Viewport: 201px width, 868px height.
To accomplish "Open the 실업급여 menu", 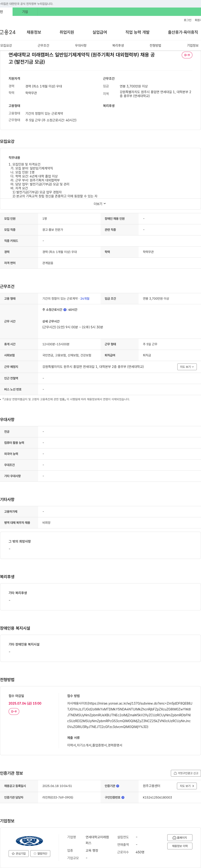I will pyautogui.click(x=100, y=32).
